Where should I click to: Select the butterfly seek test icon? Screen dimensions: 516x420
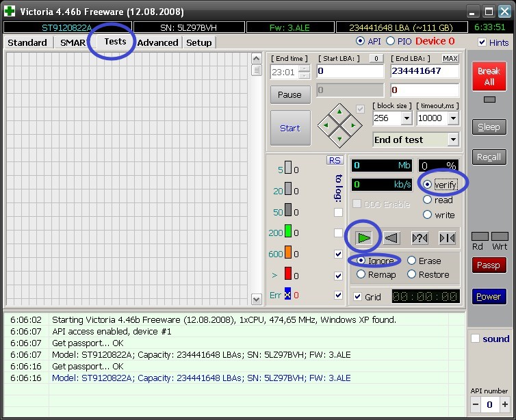pos(447,237)
